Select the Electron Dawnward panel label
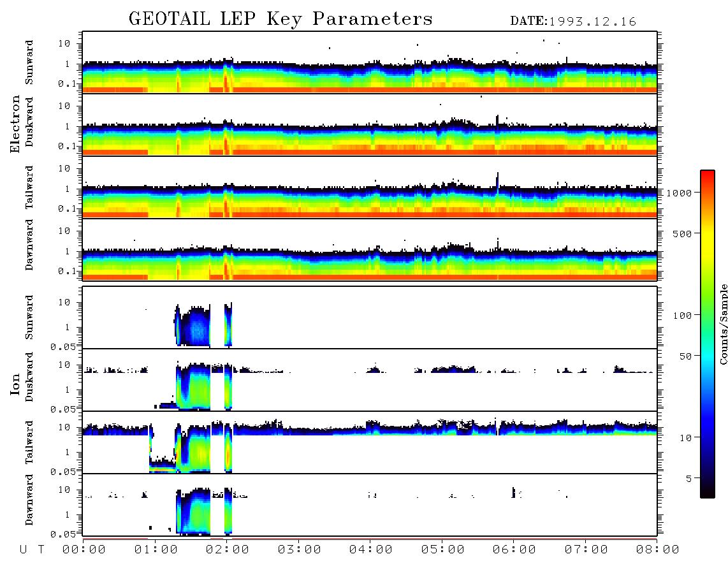 click(29, 245)
